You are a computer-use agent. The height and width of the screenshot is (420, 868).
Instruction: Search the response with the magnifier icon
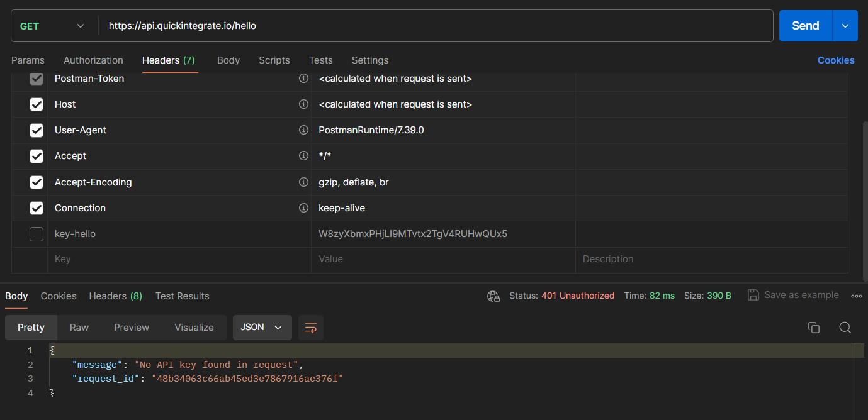click(x=845, y=328)
